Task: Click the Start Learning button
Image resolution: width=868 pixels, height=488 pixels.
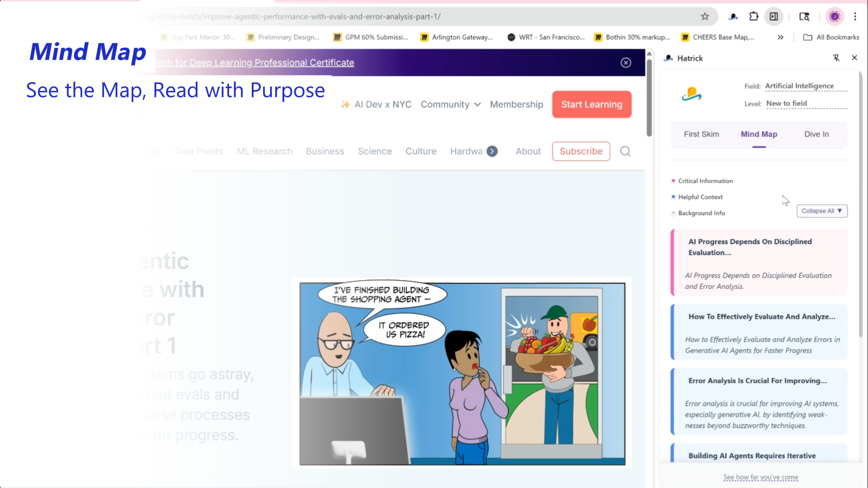Action: pos(591,104)
